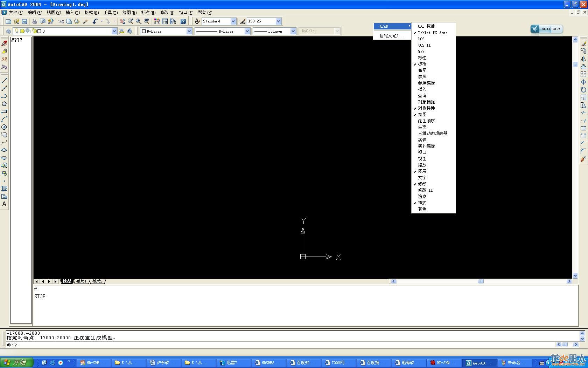Enable the 对象捕捉 toolbar entry
The image size is (588, 368).
pyautogui.click(x=433, y=102)
